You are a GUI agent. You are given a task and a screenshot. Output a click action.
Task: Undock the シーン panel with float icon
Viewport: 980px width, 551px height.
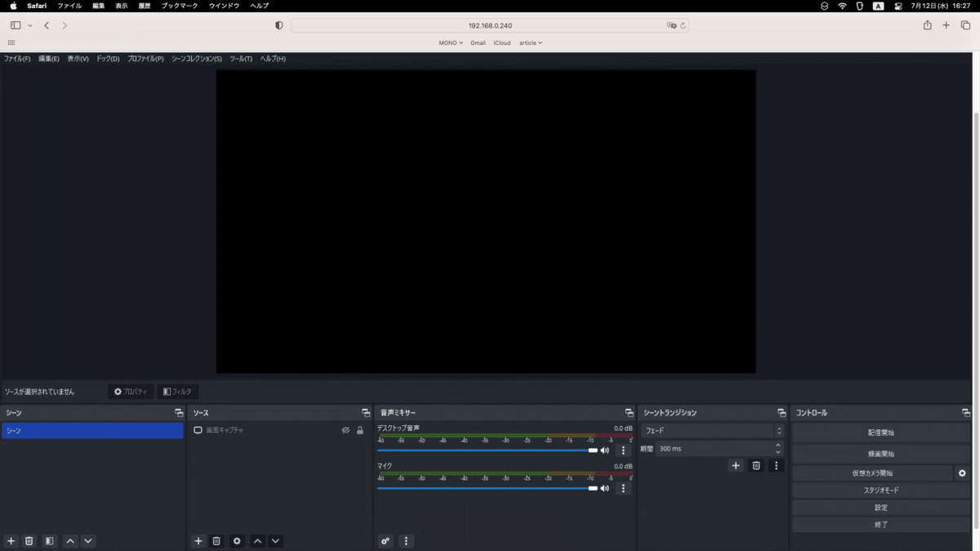pyautogui.click(x=179, y=413)
